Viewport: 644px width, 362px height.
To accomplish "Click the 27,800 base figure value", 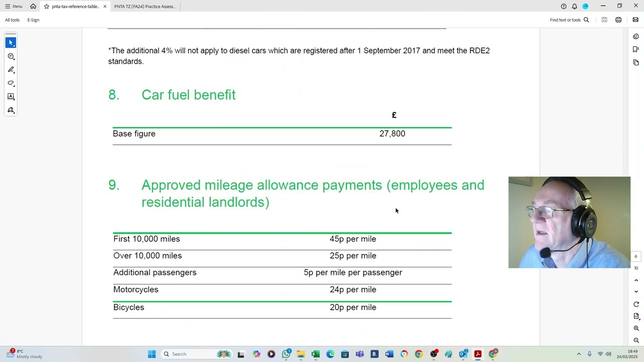I will point(392,134).
